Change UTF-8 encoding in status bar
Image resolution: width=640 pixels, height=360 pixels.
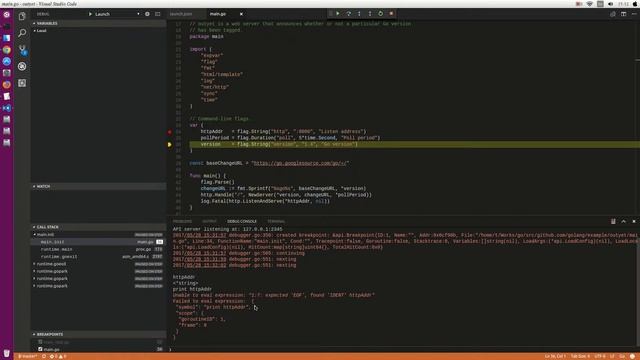(600, 356)
